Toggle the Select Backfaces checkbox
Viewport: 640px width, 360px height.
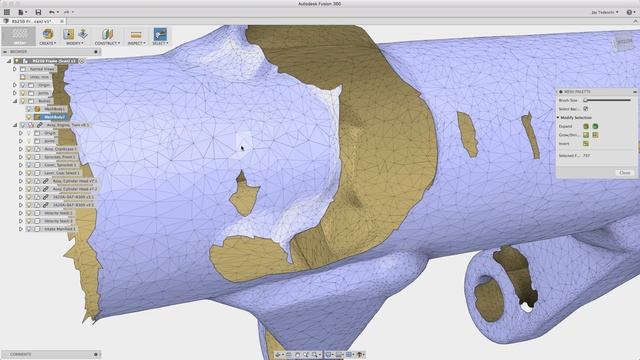(x=586, y=109)
